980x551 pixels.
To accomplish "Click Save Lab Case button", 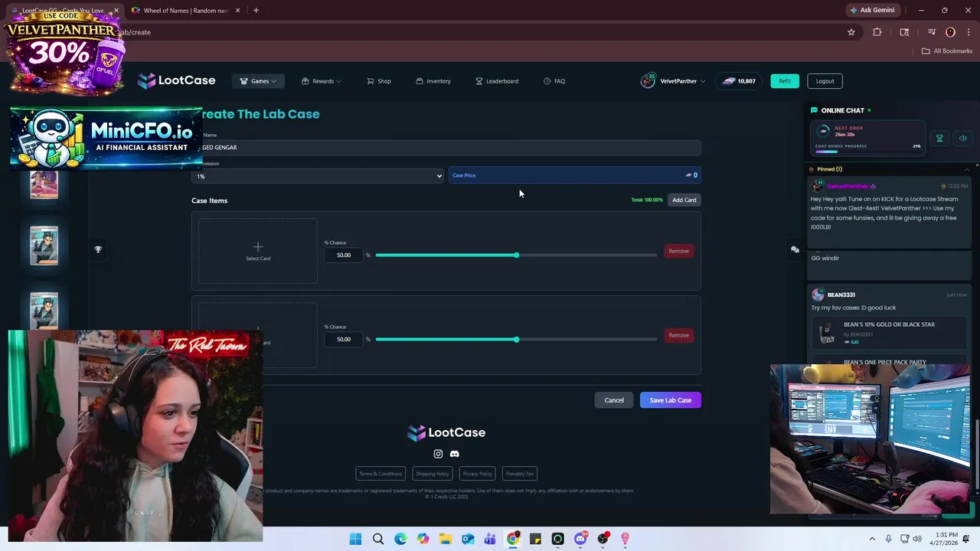I will pos(670,400).
